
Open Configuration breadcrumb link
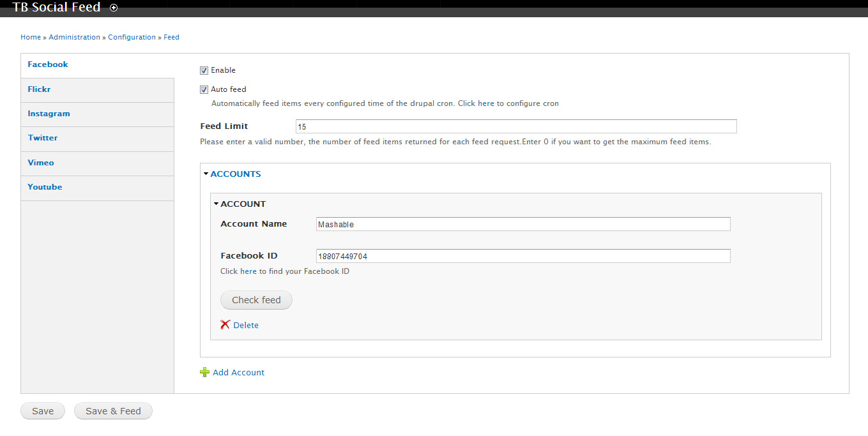(x=132, y=37)
